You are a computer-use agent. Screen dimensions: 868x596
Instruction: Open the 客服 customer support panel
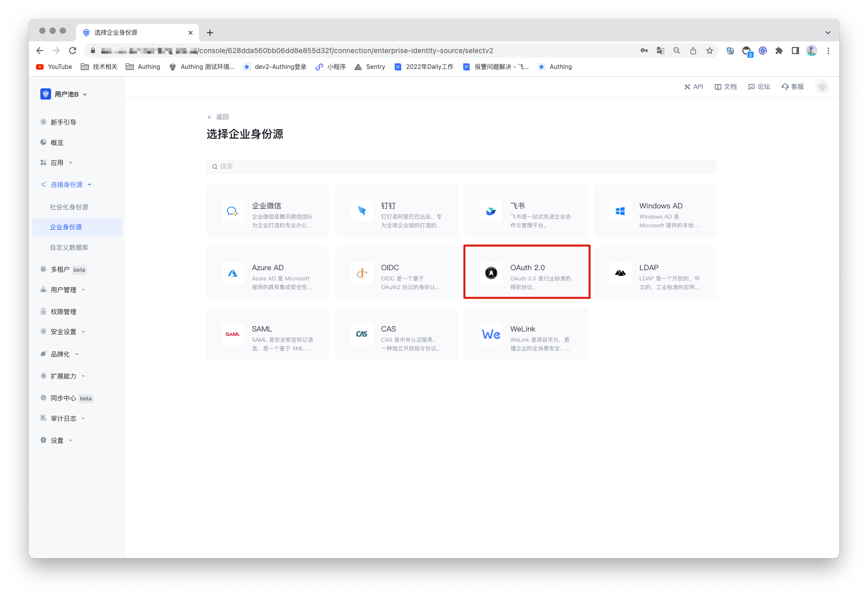tap(792, 86)
